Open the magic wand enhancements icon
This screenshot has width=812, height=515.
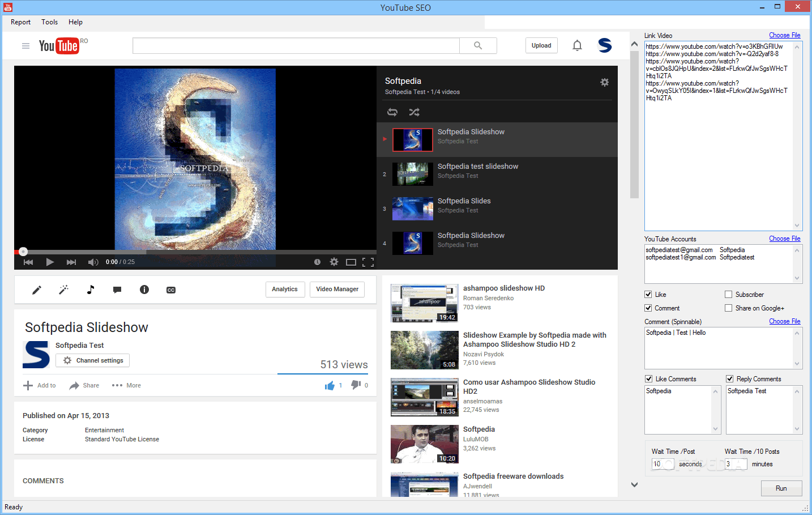tap(63, 290)
